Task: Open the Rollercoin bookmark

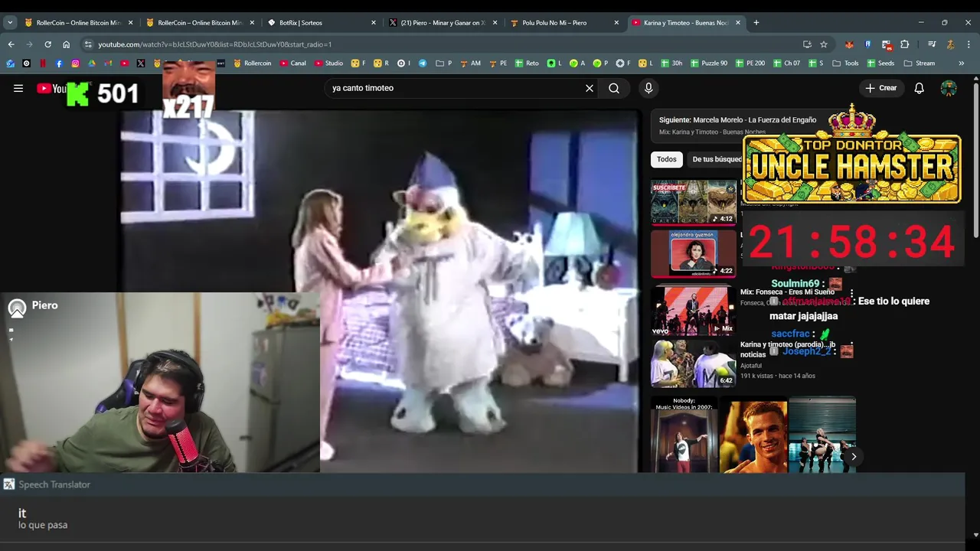Action: pyautogui.click(x=252, y=64)
